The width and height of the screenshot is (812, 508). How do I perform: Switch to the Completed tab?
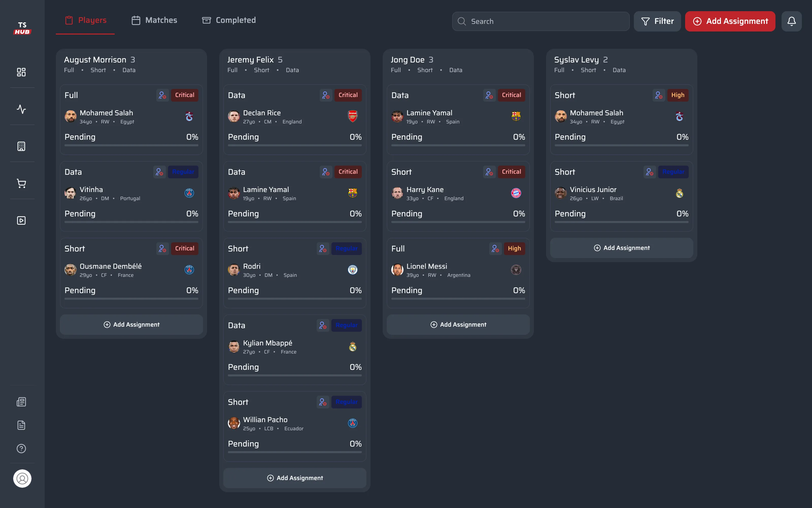pos(229,20)
